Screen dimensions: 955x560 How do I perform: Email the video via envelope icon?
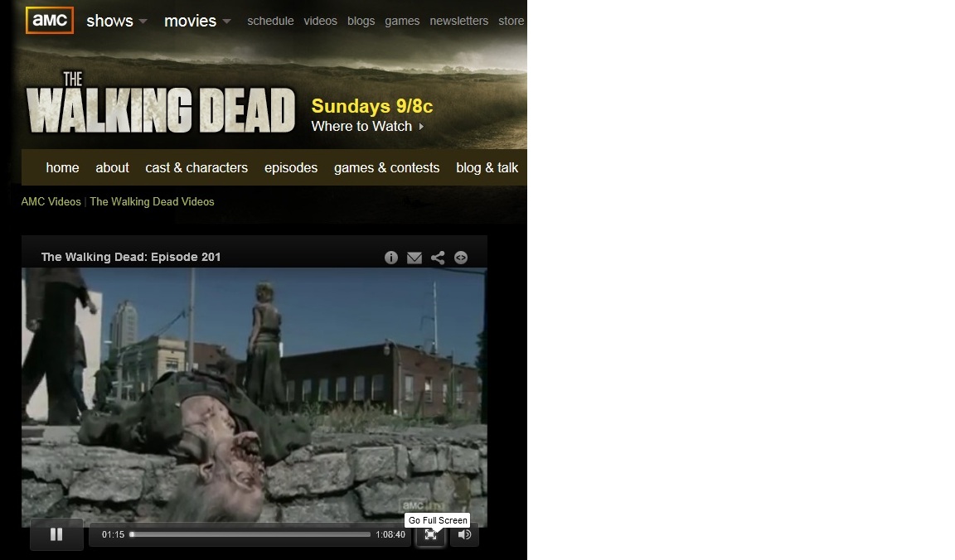[x=414, y=258]
